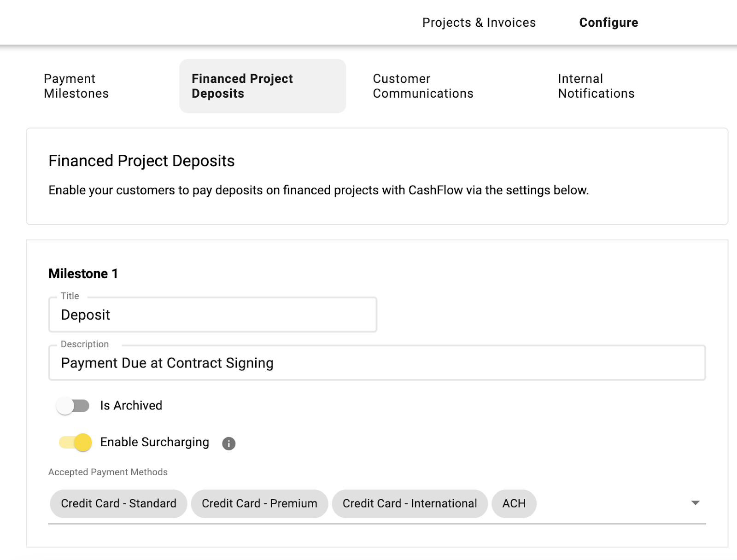Click the Enable Surcharging info icon

click(x=229, y=443)
